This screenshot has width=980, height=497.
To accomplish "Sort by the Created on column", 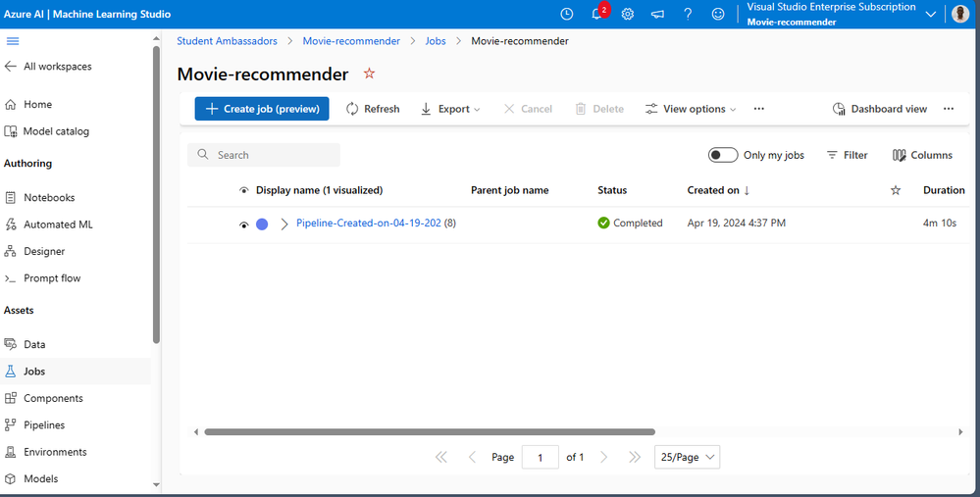I will 718,190.
